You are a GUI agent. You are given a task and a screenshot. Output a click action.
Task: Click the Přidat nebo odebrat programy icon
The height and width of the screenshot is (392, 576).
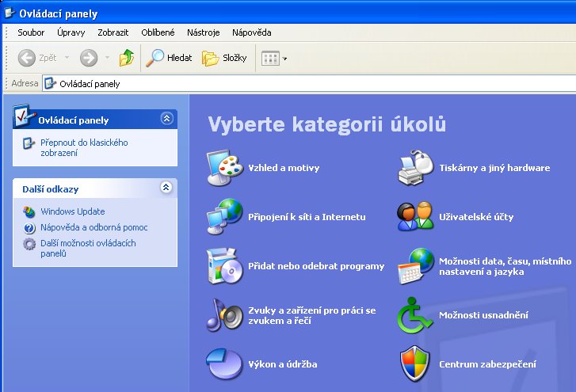pyautogui.click(x=225, y=266)
